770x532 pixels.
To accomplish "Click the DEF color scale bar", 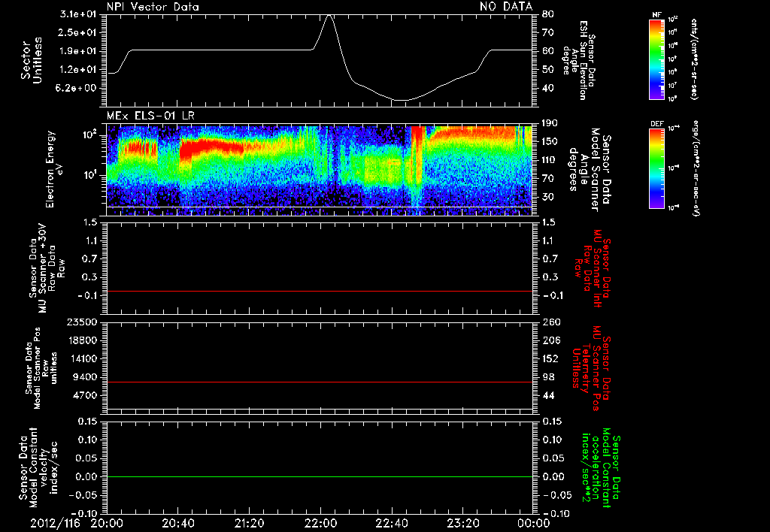I will click(x=656, y=168).
